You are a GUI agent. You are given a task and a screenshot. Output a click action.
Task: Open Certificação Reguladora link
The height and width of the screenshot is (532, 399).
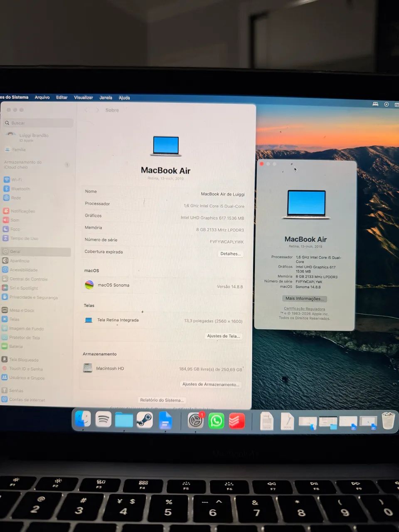pos(304,309)
